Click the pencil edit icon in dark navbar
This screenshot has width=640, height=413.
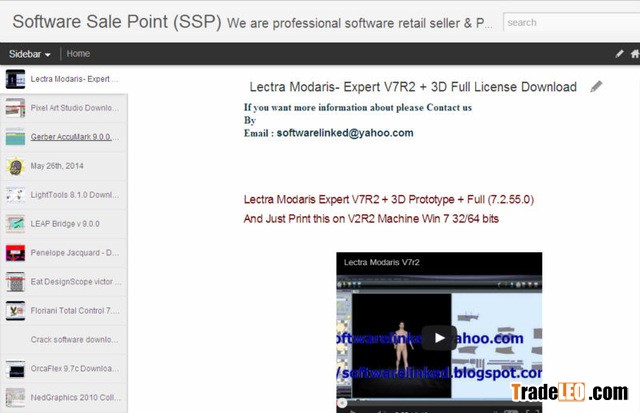[x=619, y=53]
